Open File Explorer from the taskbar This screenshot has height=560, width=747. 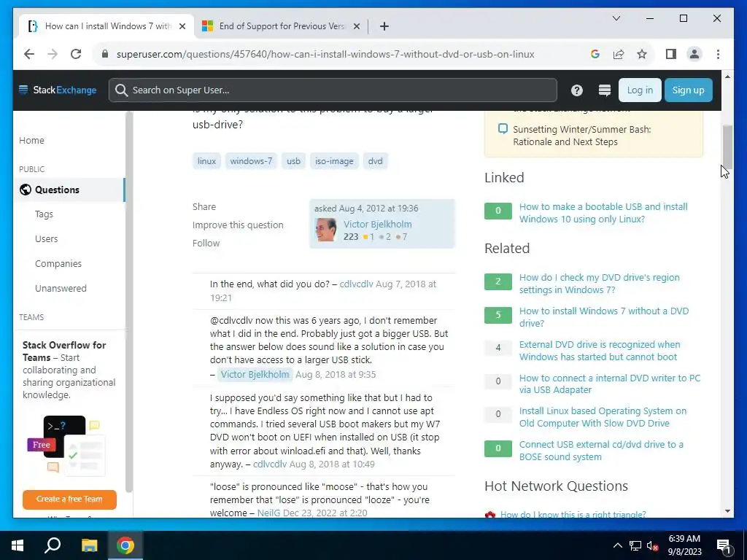pyautogui.click(x=89, y=545)
